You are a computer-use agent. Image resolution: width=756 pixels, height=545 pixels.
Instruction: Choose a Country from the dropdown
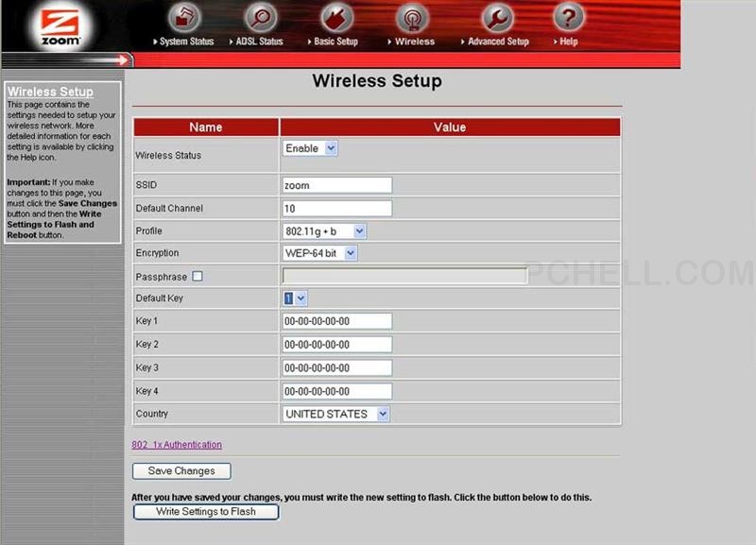point(335,414)
